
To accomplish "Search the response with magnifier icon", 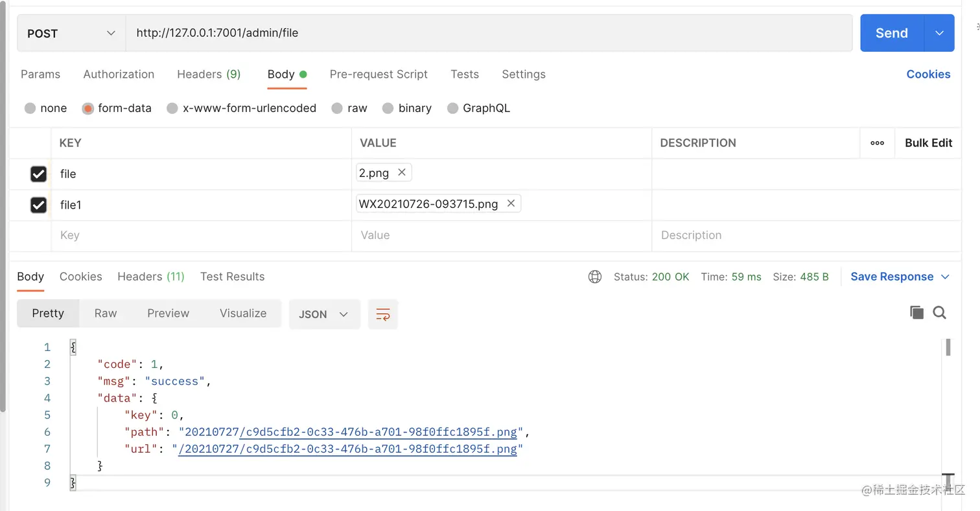I will (940, 313).
